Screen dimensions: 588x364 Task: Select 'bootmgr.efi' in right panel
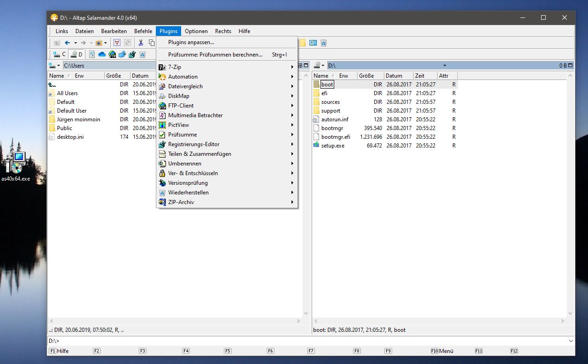click(336, 137)
